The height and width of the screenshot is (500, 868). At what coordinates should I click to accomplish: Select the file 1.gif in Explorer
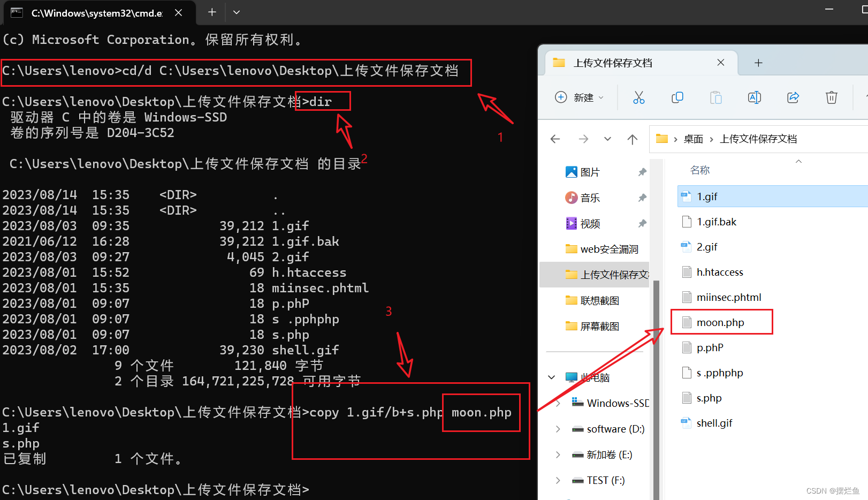coord(772,196)
